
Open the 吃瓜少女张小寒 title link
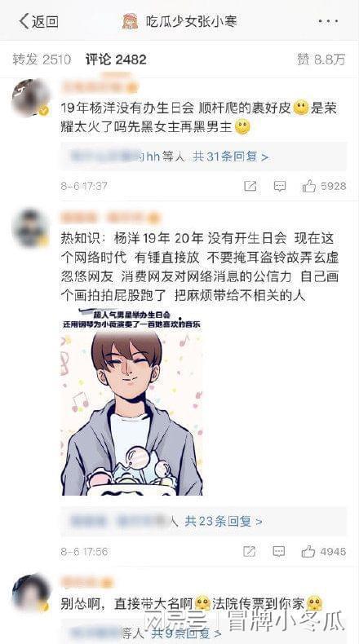192,21
